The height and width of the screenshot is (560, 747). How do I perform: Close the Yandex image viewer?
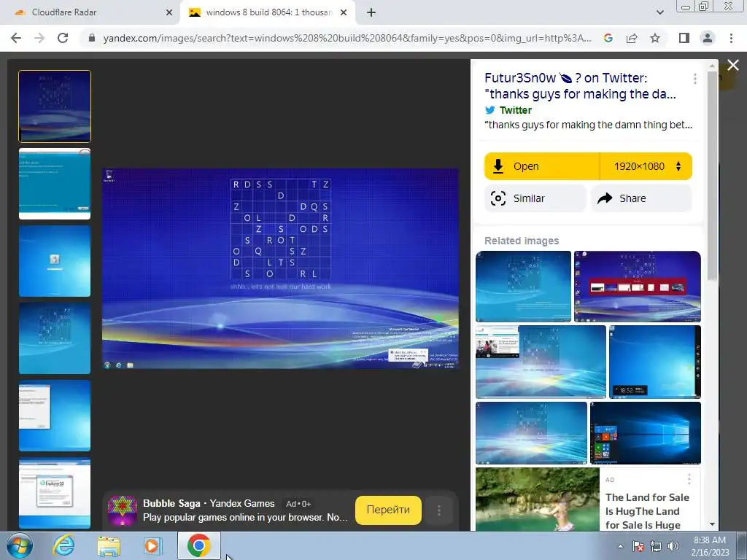(732, 65)
